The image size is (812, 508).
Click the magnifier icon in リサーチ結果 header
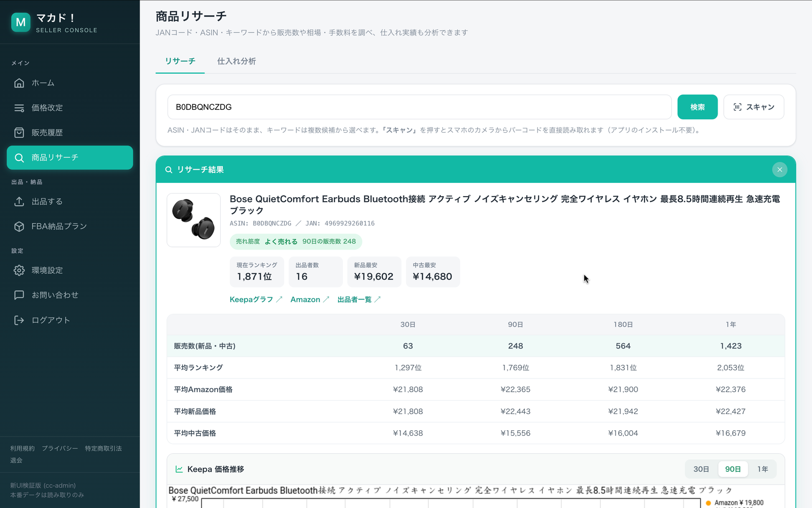pyautogui.click(x=168, y=170)
